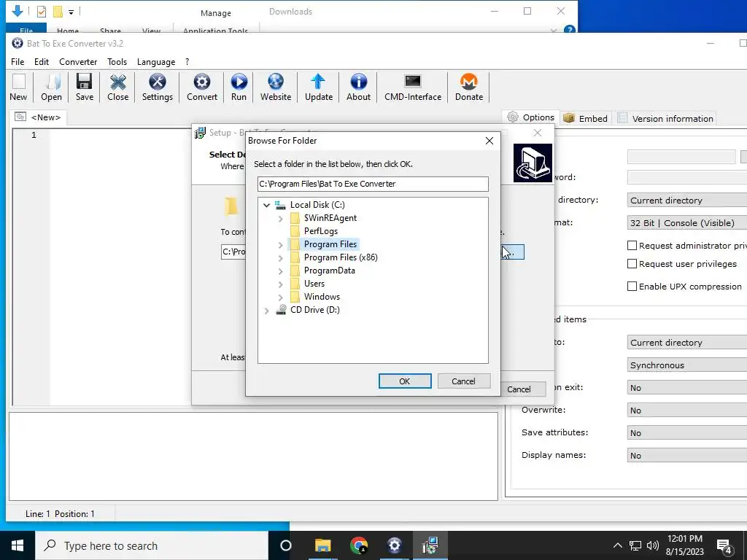Collapse the Local Disk (C:) node
The height and width of the screenshot is (560, 747).
[267, 205]
